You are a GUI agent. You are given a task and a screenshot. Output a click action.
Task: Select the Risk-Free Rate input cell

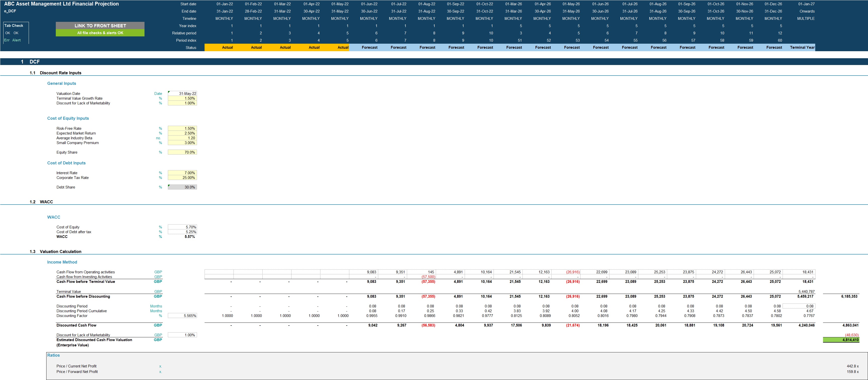click(x=182, y=128)
